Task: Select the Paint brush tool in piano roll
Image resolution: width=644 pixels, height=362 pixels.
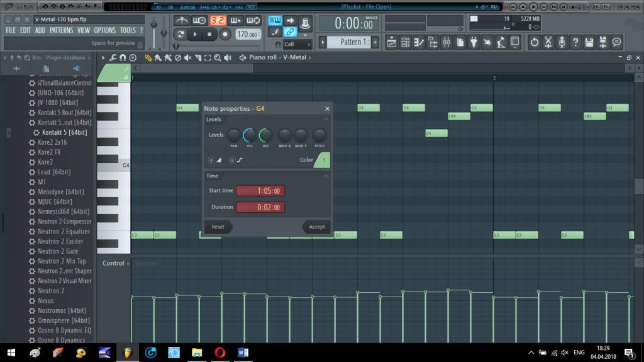Action: point(158,57)
